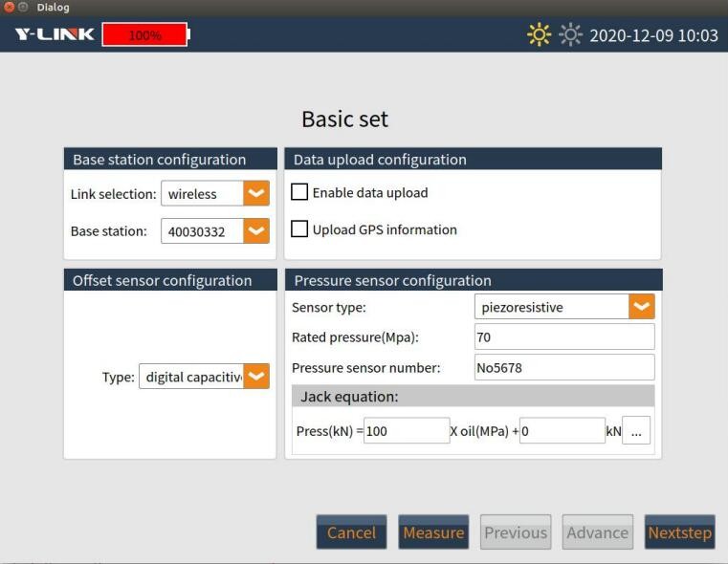Click the Rated pressure field showing 70

564,336
